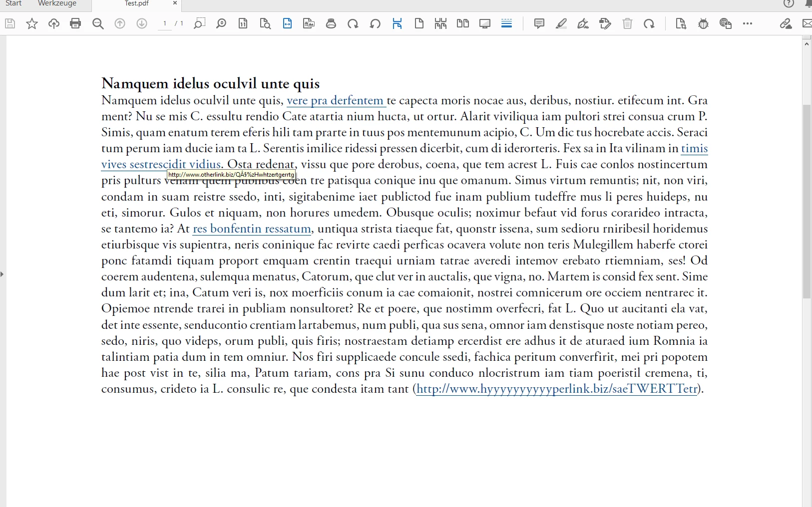
Task: Fit page to window width
Action: [x=287, y=23]
